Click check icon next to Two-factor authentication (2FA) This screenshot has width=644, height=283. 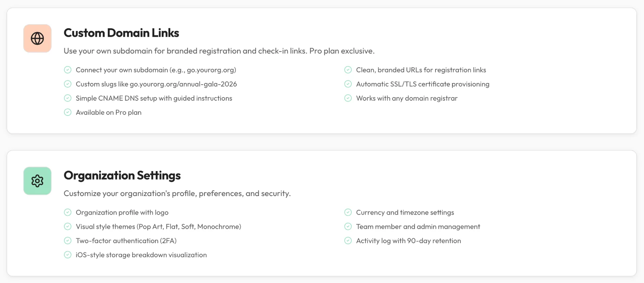(x=68, y=241)
